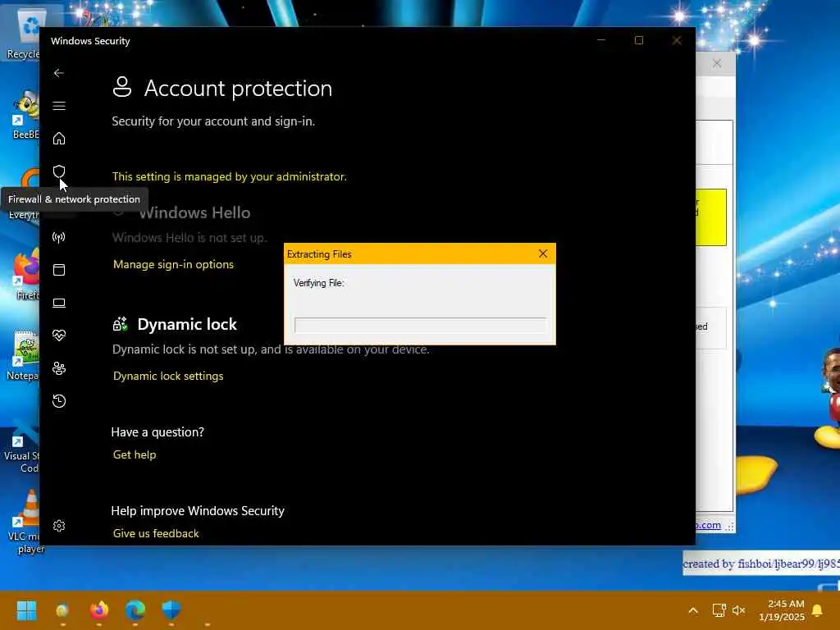Viewport: 840px width, 630px height.
Task: Show hidden tray icons chevron
Action: pos(692,610)
